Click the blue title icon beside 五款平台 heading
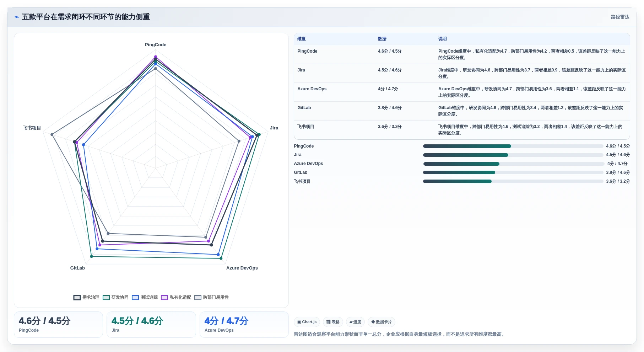 coord(17,17)
